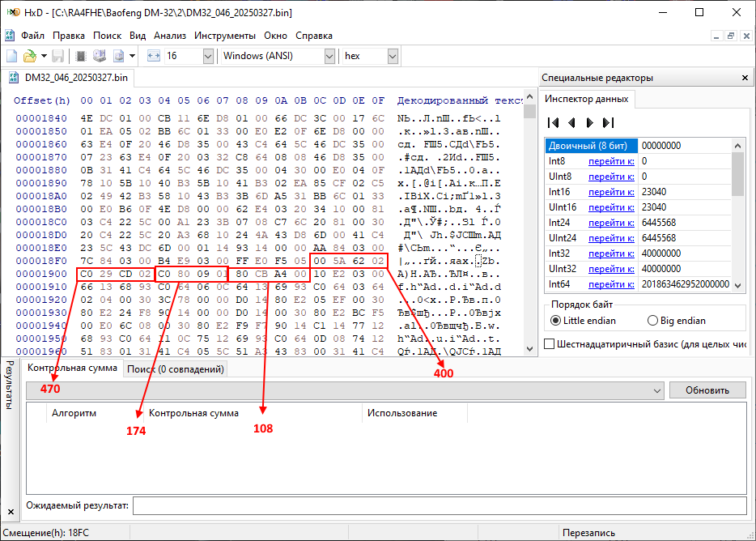Enable Шестнадцатиричный базис checkbox
Screen dimensions: 756x541
(x=549, y=344)
